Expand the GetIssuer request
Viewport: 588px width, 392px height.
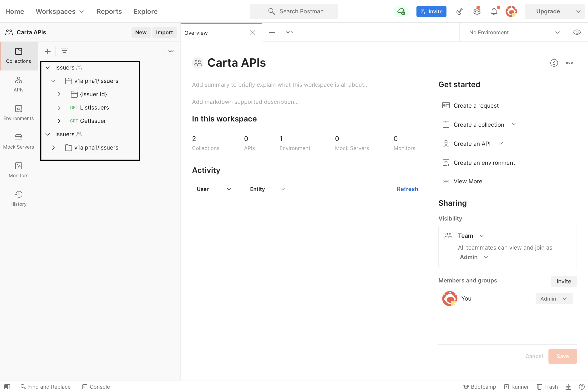(59, 121)
